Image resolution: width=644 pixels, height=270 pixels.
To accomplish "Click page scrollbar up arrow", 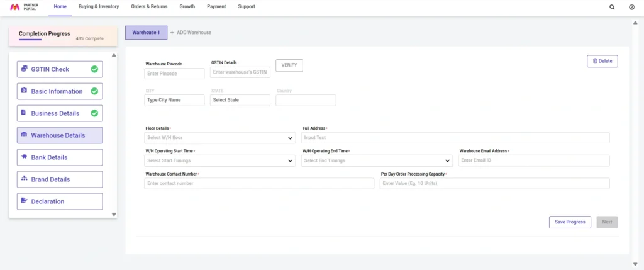I will pyautogui.click(x=635, y=23).
